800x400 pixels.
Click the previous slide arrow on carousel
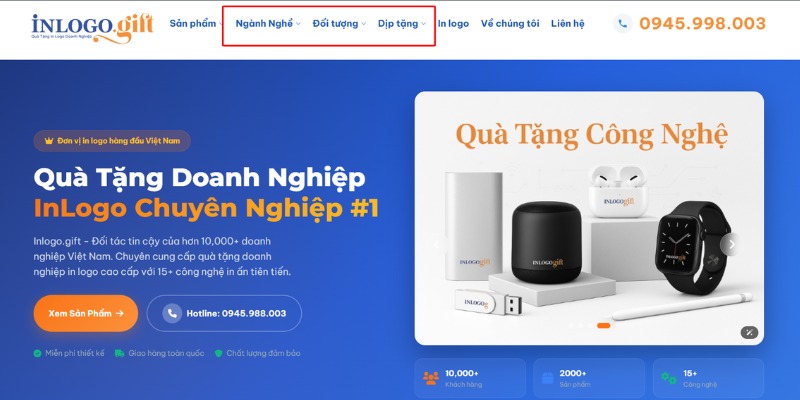click(x=436, y=244)
